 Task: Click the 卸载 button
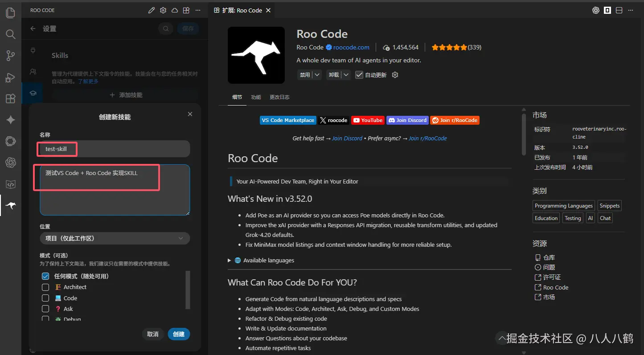(x=334, y=75)
